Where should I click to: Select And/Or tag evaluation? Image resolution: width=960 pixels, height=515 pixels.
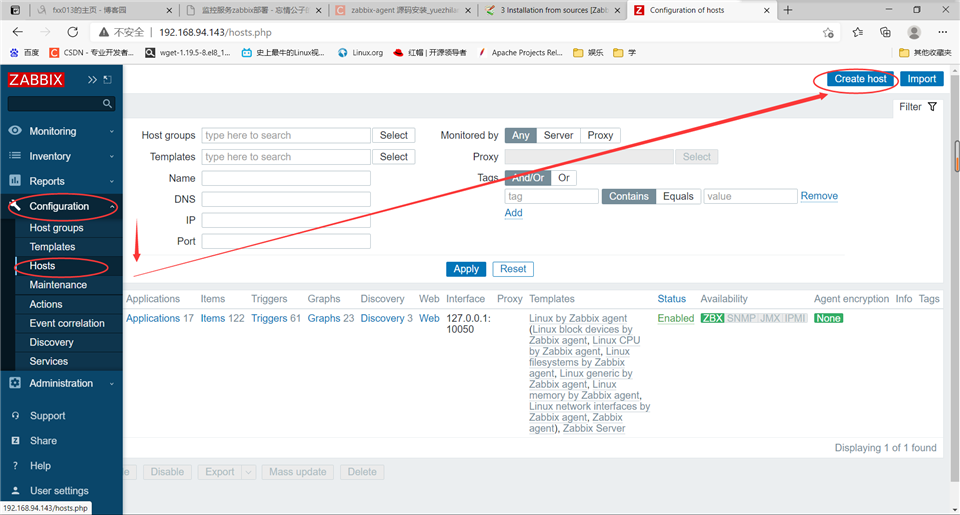[x=528, y=178]
